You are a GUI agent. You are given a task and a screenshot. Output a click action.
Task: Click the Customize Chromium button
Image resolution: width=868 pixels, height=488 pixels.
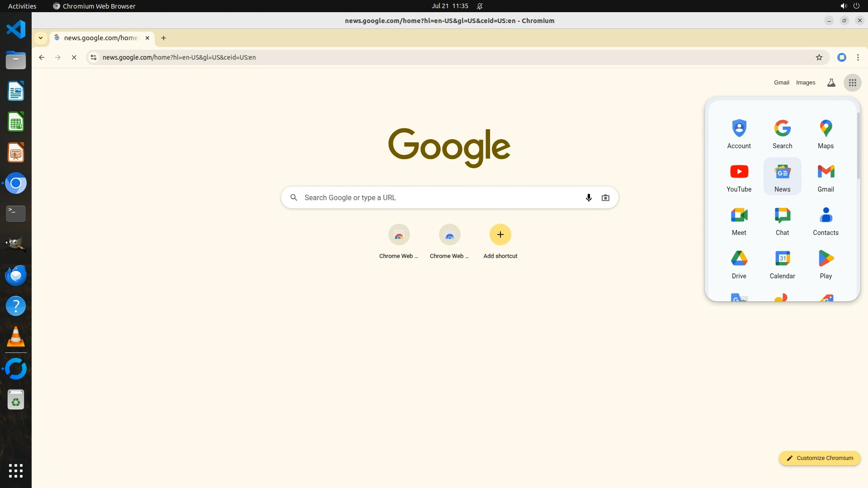click(x=819, y=458)
